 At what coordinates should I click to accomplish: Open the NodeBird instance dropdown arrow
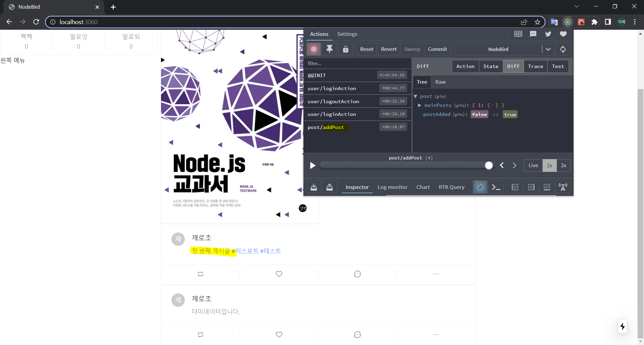(548, 49)
